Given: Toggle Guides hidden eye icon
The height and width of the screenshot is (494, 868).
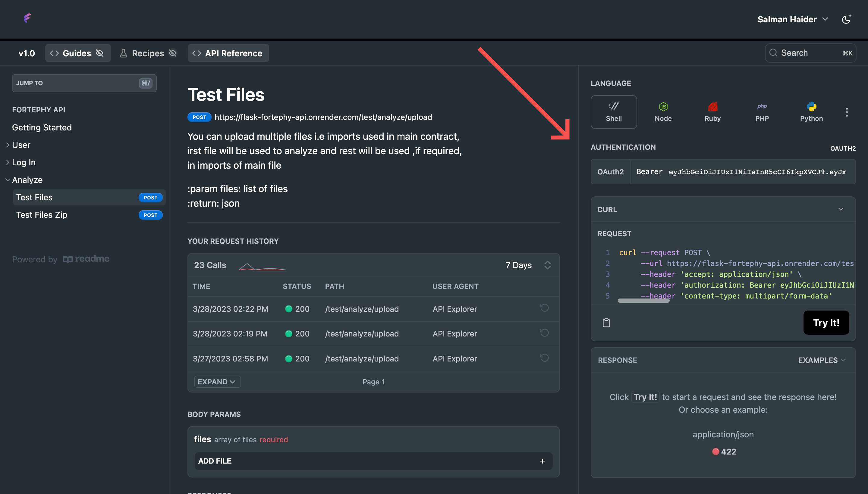Looking at the screenshot, I should [99, 53].
